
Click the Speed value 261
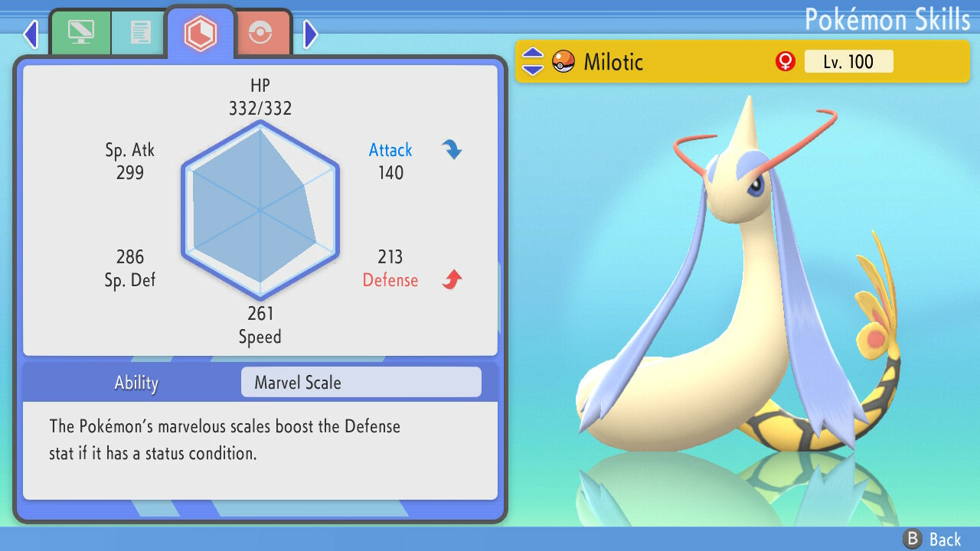[260, 313]
